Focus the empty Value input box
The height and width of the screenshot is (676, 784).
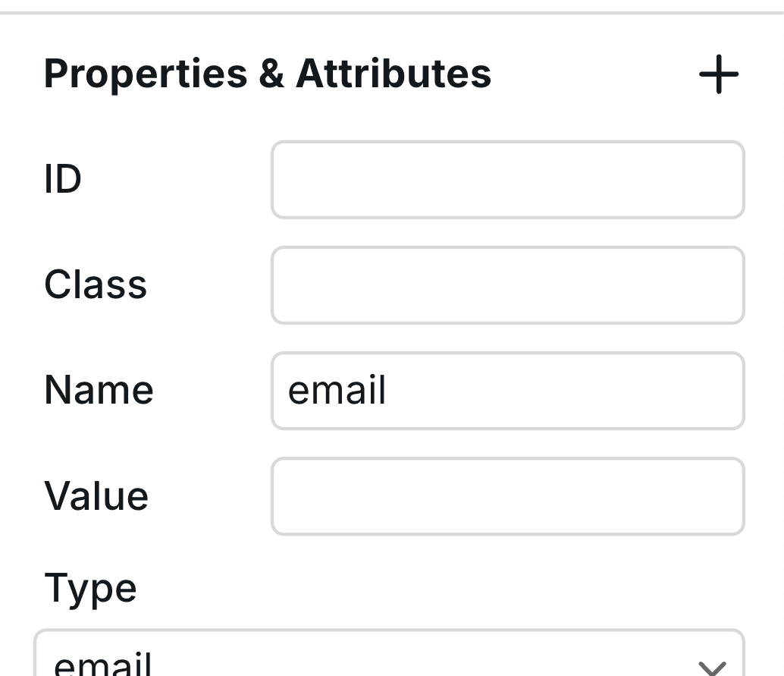point(507,496)
